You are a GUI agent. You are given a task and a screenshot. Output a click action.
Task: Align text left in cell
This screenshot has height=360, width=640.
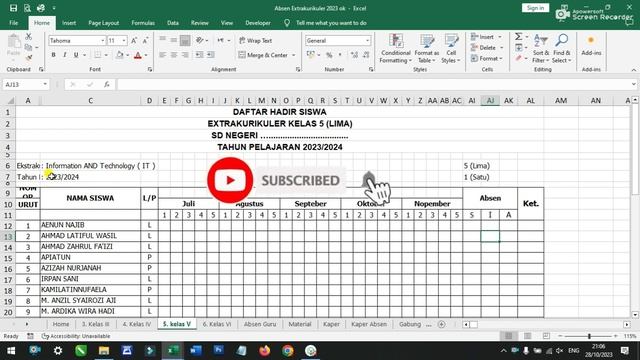[x=162, y=55]
